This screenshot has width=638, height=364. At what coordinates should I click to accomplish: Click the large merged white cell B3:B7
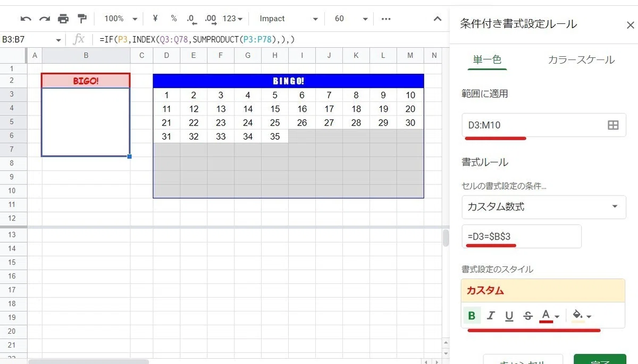(86, 122)
